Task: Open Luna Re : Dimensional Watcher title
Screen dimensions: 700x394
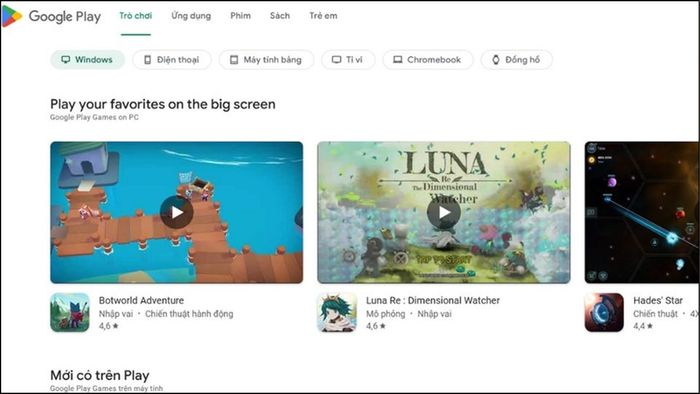Action: tap(433, 300)
